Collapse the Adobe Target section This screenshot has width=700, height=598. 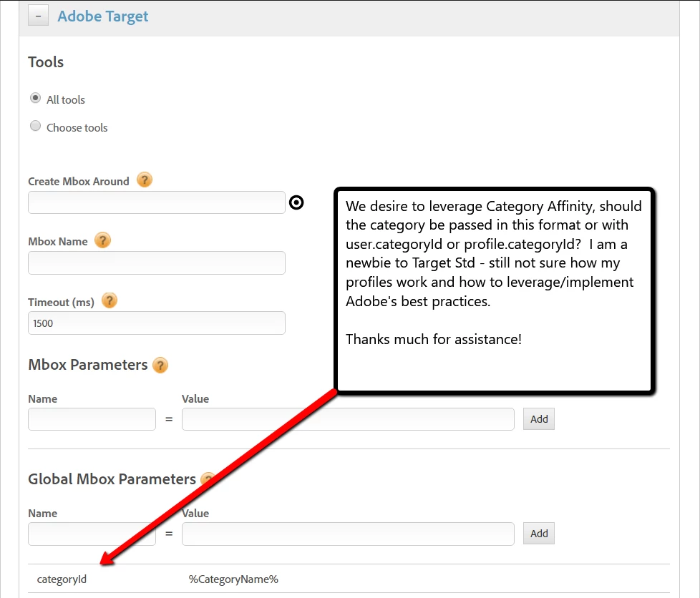pyautogui.click(x=39, y=16)
